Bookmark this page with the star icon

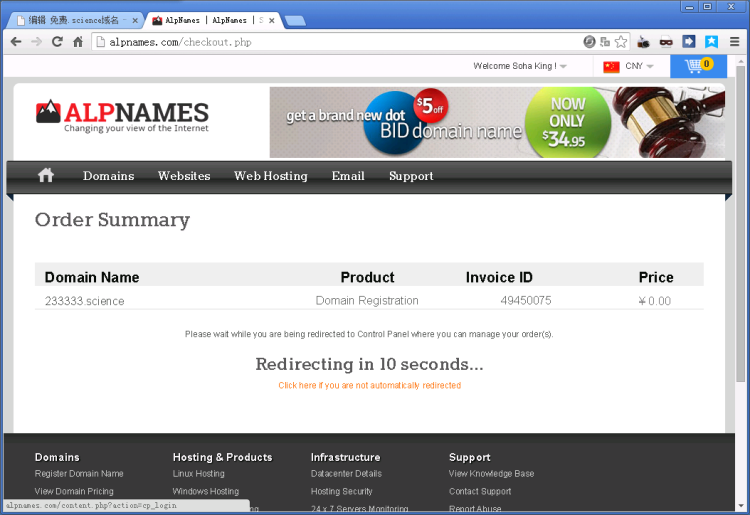tap(621, 42)
